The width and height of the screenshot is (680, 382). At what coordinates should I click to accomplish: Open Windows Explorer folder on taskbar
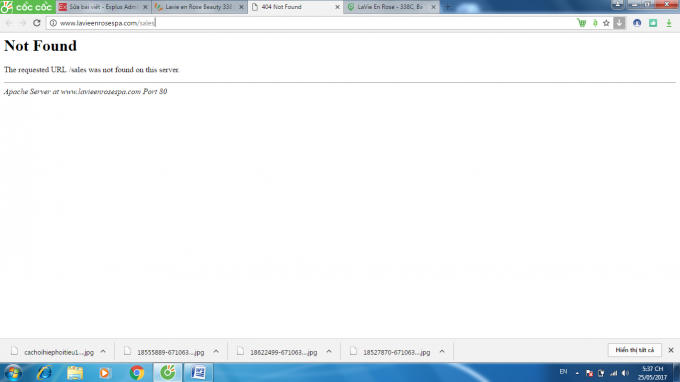tap(75, 373)
